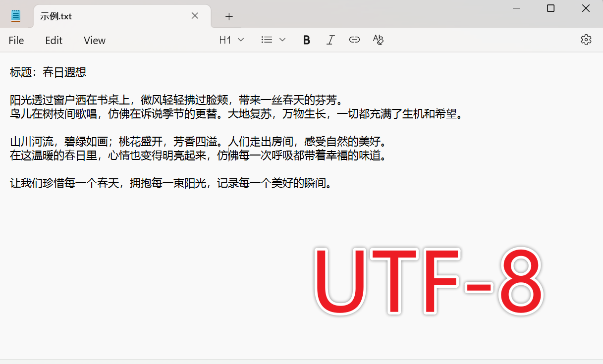This screenshot has width=603, height=364.
Task: Open the File menu
Action: click(16, 40)
